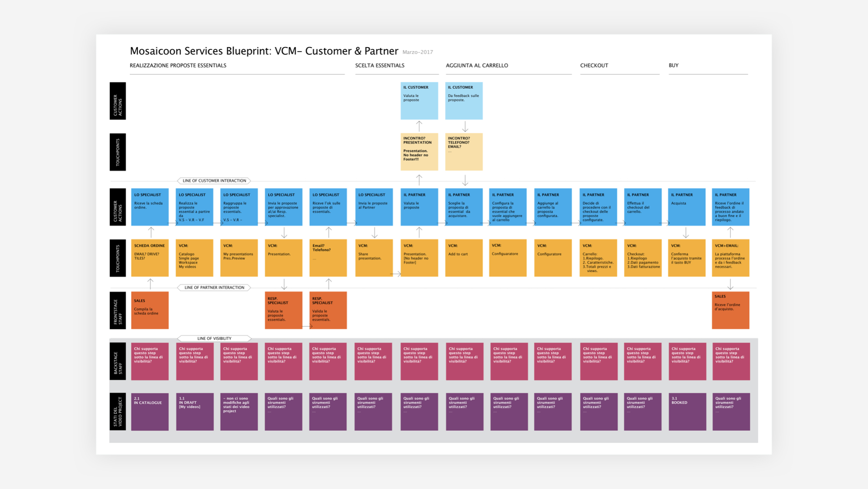Select the AGGIUNTA AL CARRELLO phase heading
The height and width of the screenshot is (489, 868).
pyautogui.click(x=477, y=65)
